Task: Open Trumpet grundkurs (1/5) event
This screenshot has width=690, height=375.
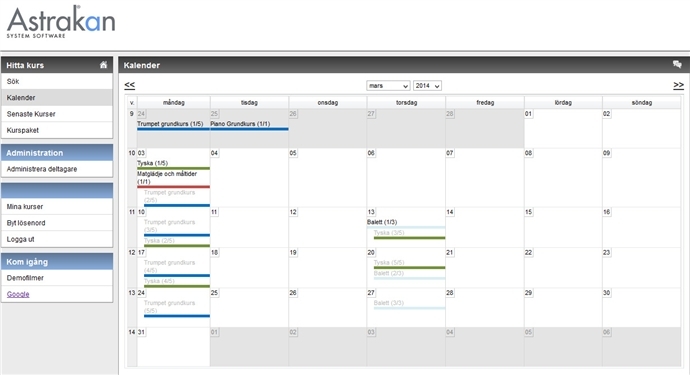Action: pos(170,124)
